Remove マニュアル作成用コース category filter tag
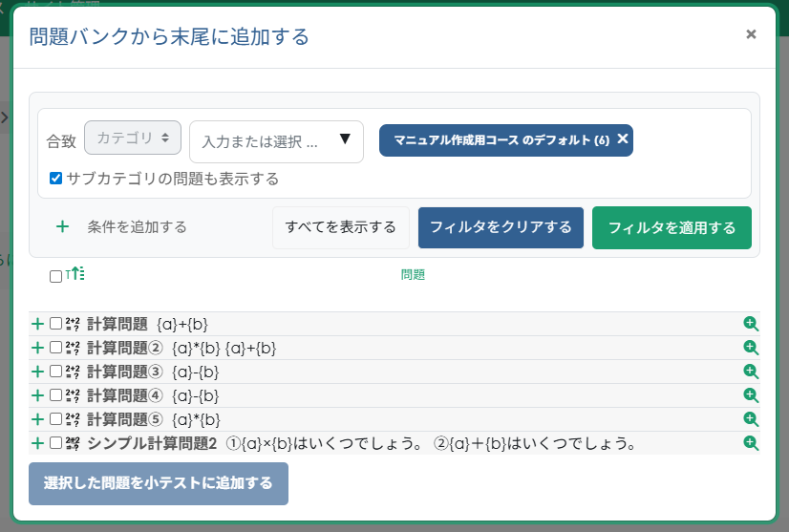The width and height of the screenshot is (789, 532). click(623, 139)
